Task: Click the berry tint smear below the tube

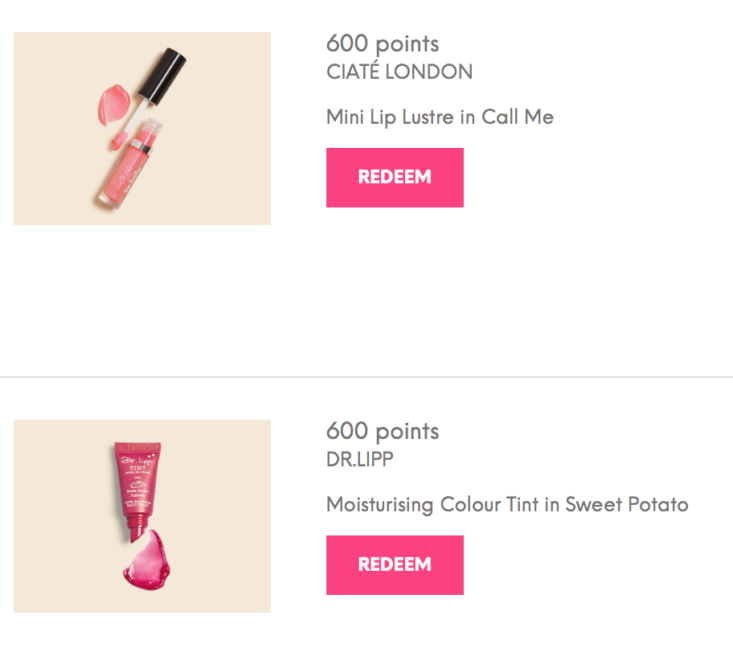Action: click(x=147, y=560)
